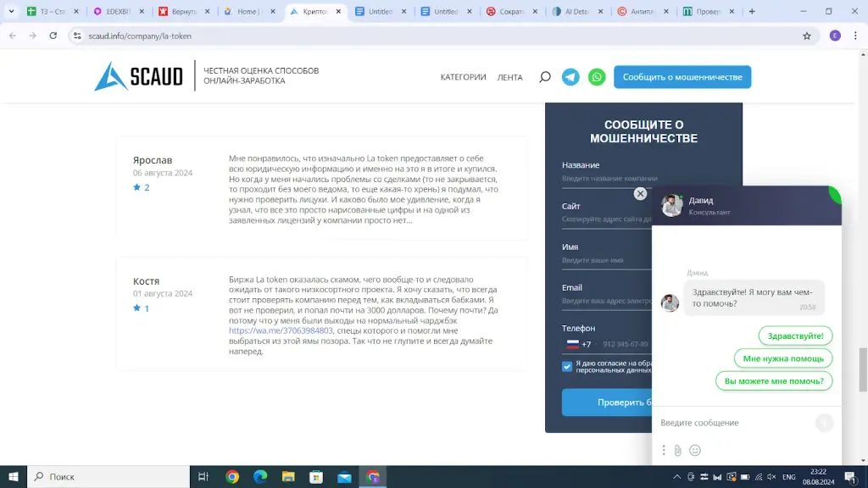The height and width of the screenshot is (488, 868).
Task: Open Chrome three-dot menu
Action: click(855, 36)
